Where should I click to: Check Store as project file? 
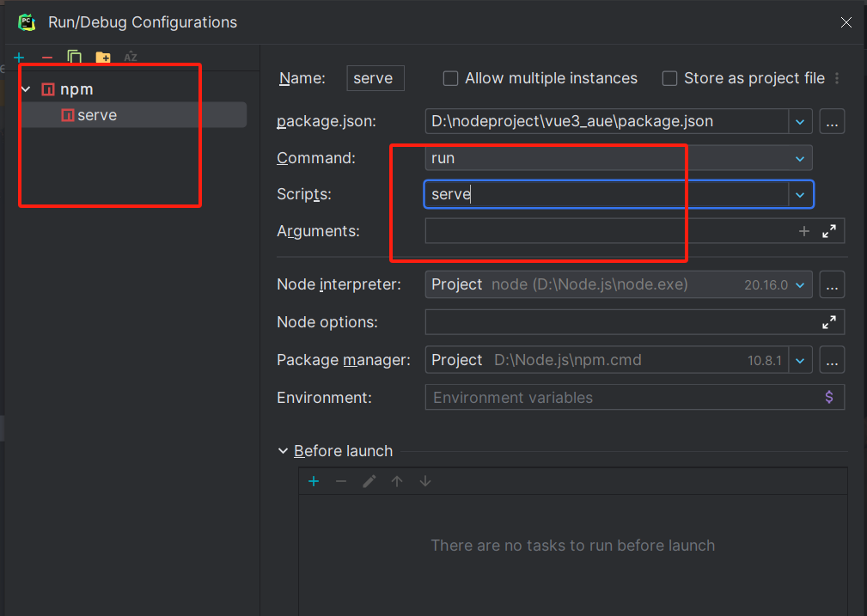pyautogui.click(x=669, y=78)
